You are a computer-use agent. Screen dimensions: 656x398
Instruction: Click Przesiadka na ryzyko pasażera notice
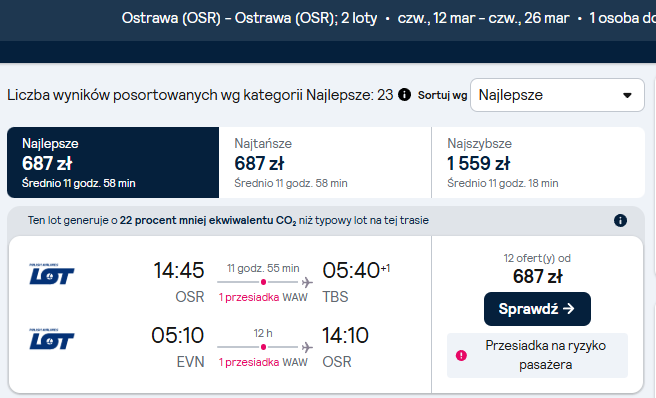coord(537,355)
